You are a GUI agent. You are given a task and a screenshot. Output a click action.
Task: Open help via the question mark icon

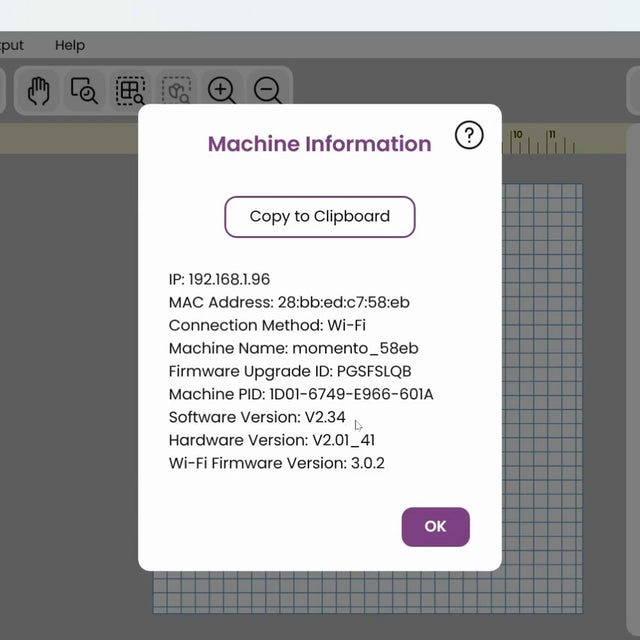coord(468,135)
